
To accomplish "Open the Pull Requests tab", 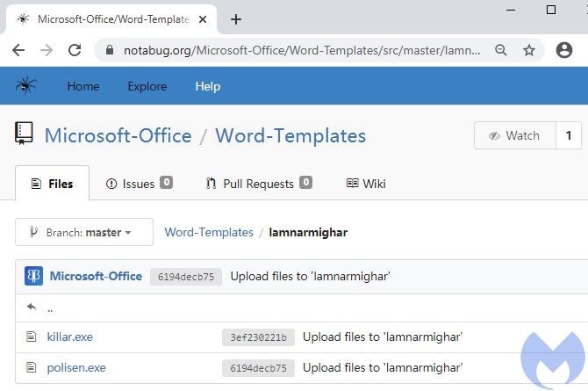I will click(x=258, y=184).
